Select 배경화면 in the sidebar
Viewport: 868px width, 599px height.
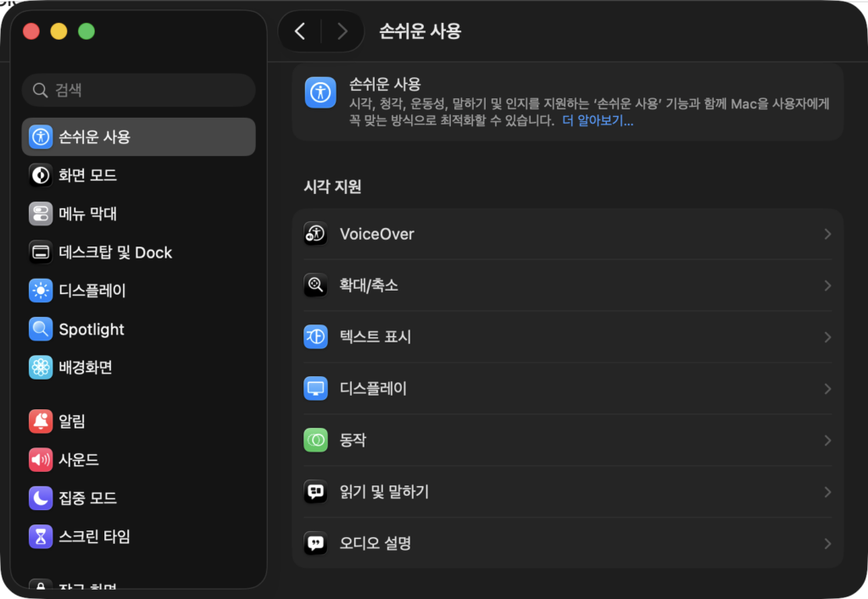[138, 367]
